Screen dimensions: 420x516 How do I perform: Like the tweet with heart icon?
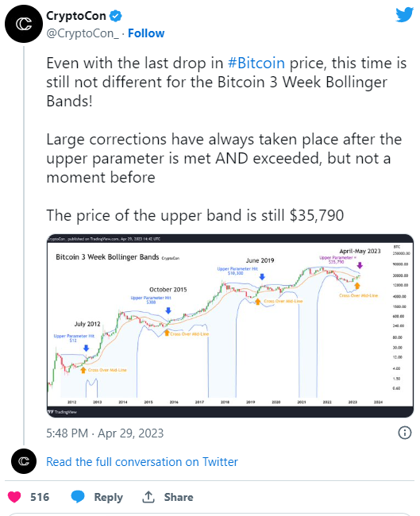coord(14,497)
